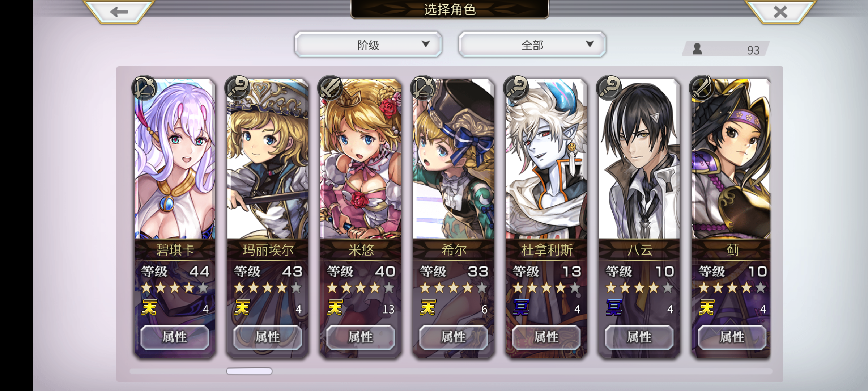The height and width of the screenshot is (391, 868).
Task: Click the horizontal scrollbar thumb
Action: [249, 371]
